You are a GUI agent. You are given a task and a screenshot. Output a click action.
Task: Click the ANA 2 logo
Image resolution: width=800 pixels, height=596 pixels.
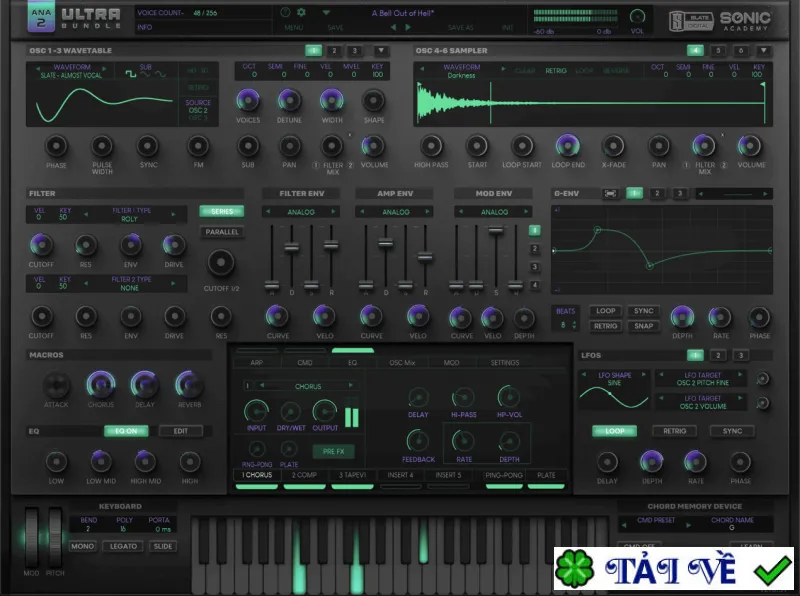point(41,17)
